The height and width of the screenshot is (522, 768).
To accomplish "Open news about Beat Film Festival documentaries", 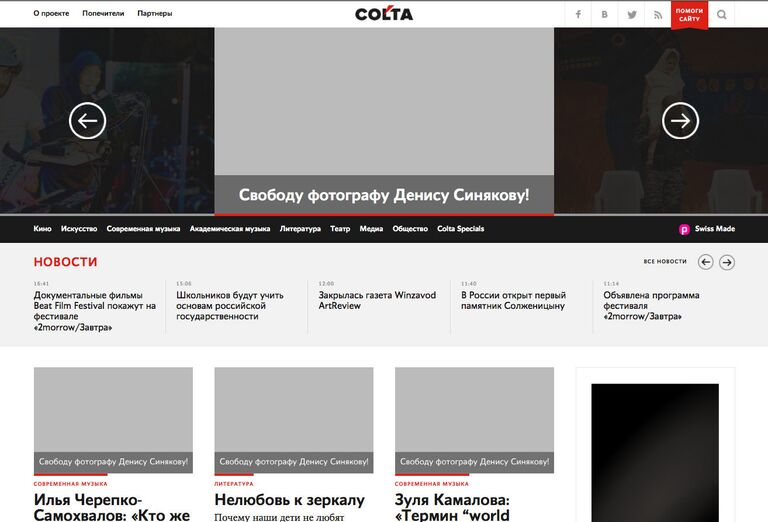I will coord(95,311).
